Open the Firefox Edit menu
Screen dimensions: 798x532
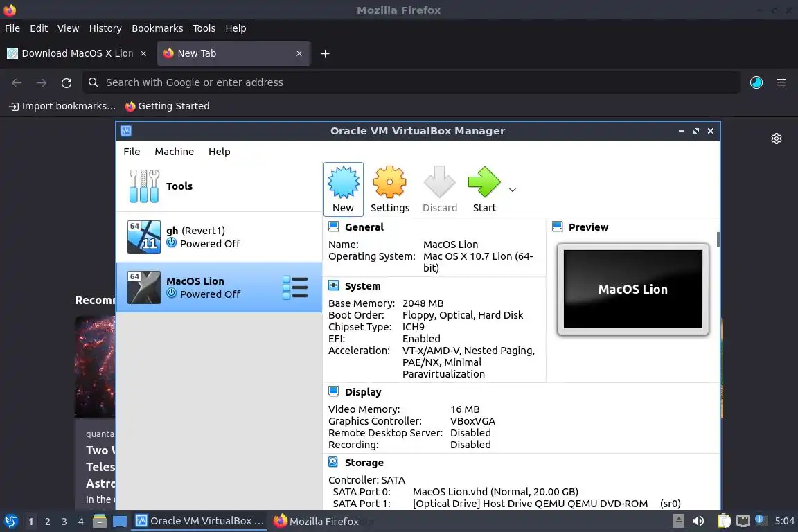39,28
